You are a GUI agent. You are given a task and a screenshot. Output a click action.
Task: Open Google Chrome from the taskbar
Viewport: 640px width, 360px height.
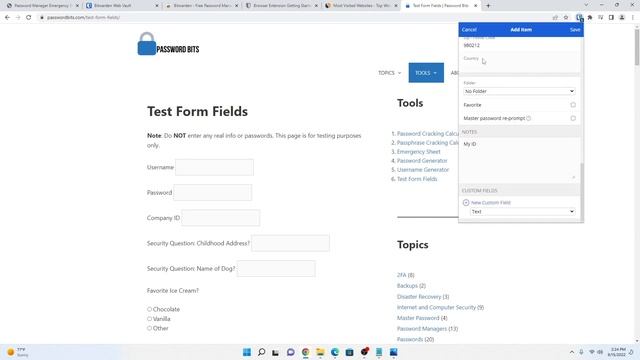click(x=305, y=352)
